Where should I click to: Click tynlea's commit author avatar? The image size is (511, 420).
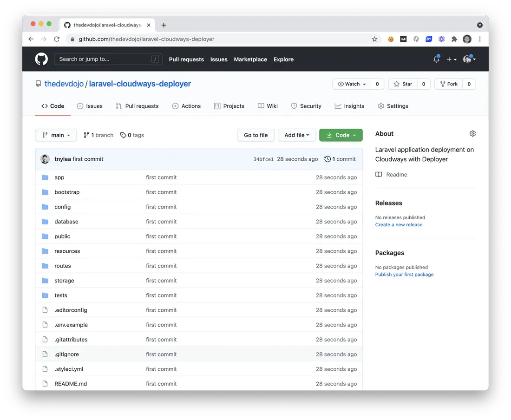45,159
